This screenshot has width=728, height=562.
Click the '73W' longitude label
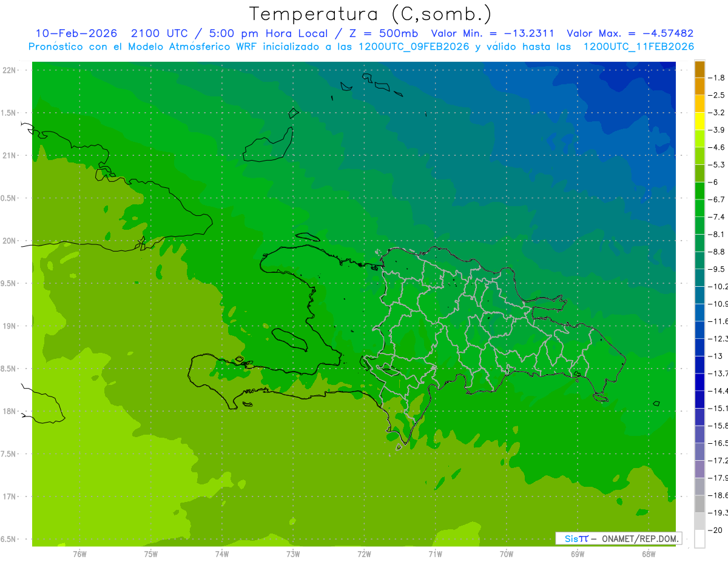(293, 554)
